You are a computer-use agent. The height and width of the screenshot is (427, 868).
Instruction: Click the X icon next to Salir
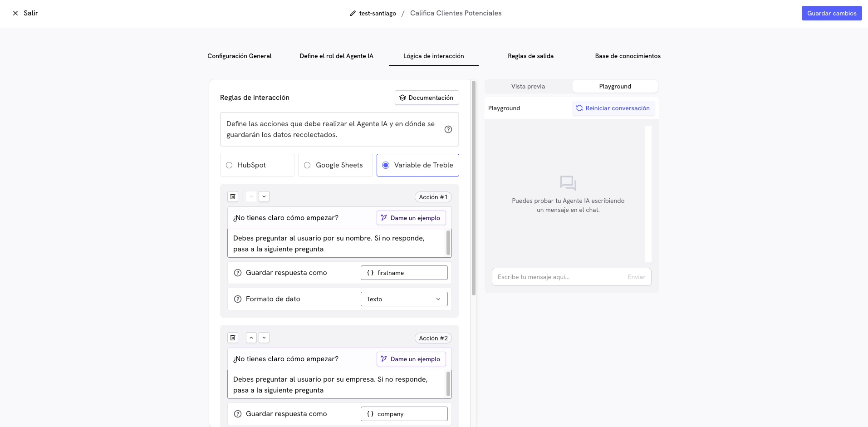point(15,13)
